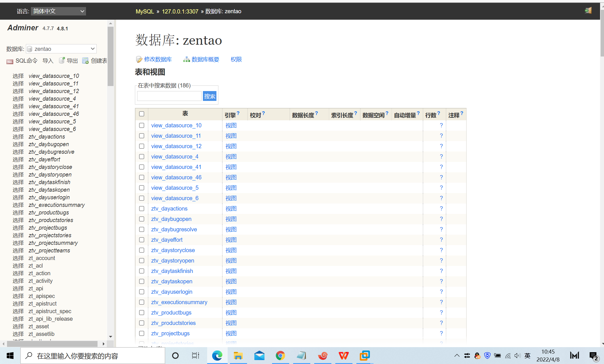Open the ztv_executionsummary table link
Screen dimensions: 604x364
pyautogui.click(x=179, y=302)
